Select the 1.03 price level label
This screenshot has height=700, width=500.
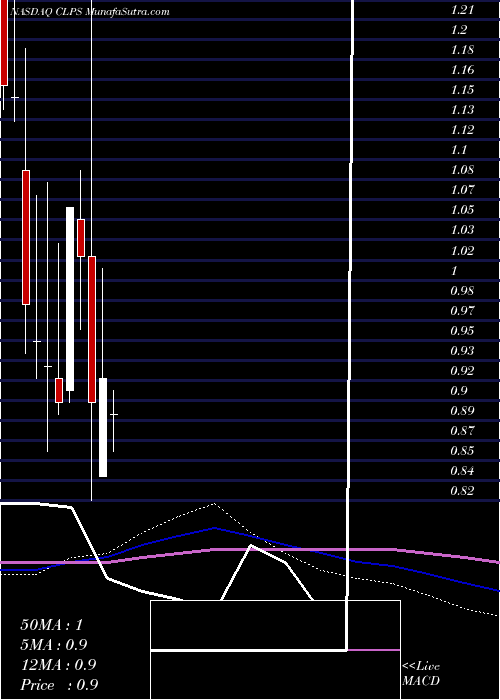coord(462,230)
